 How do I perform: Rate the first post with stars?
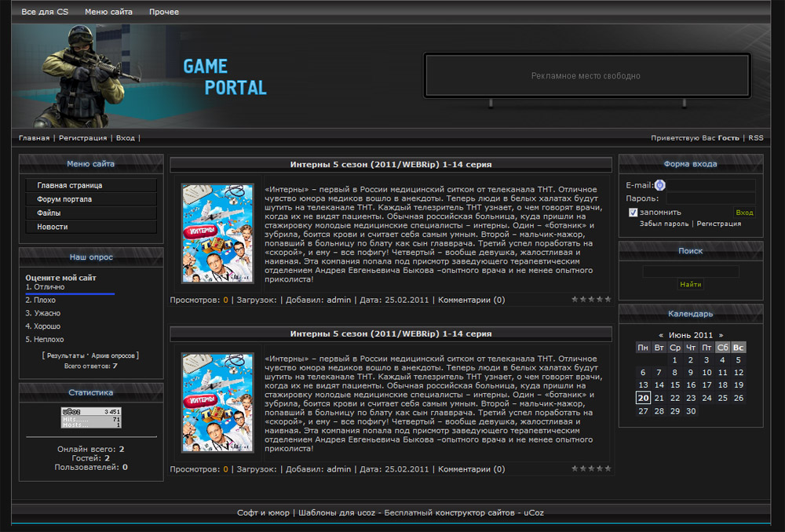[590, 299]
